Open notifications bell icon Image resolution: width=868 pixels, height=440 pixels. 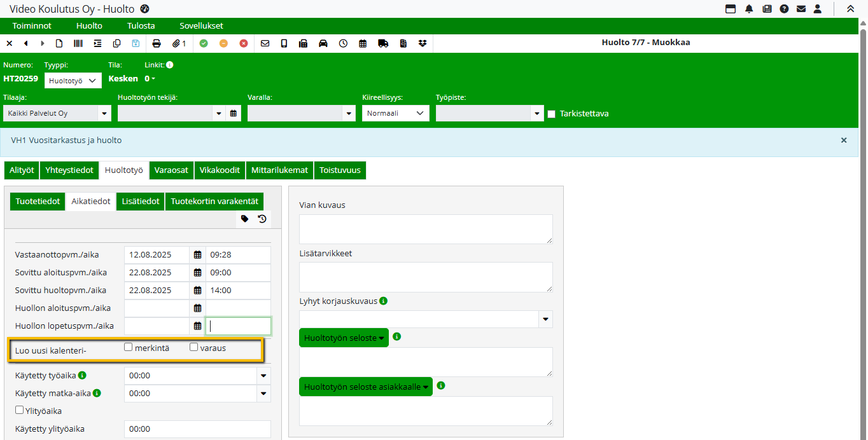pos(749,9)
